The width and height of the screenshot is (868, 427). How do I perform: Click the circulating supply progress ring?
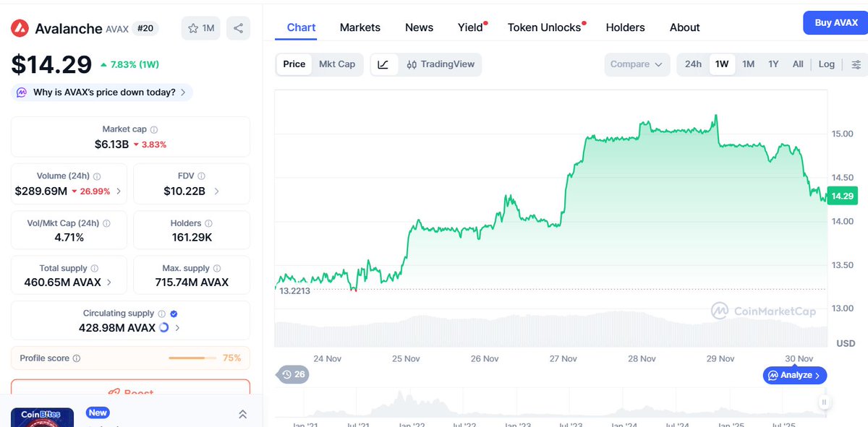163,328
